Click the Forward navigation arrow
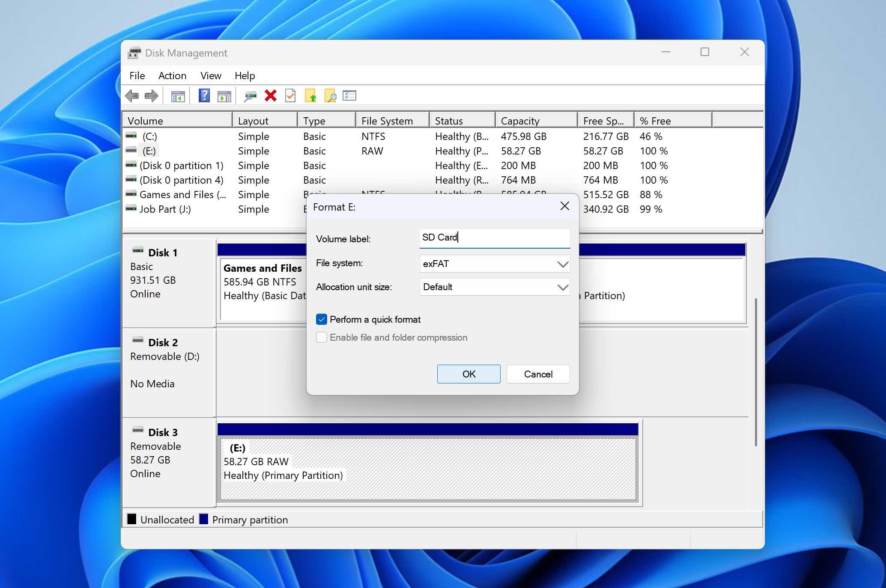This screenshot has width=886, height=588. click(151, 95)
